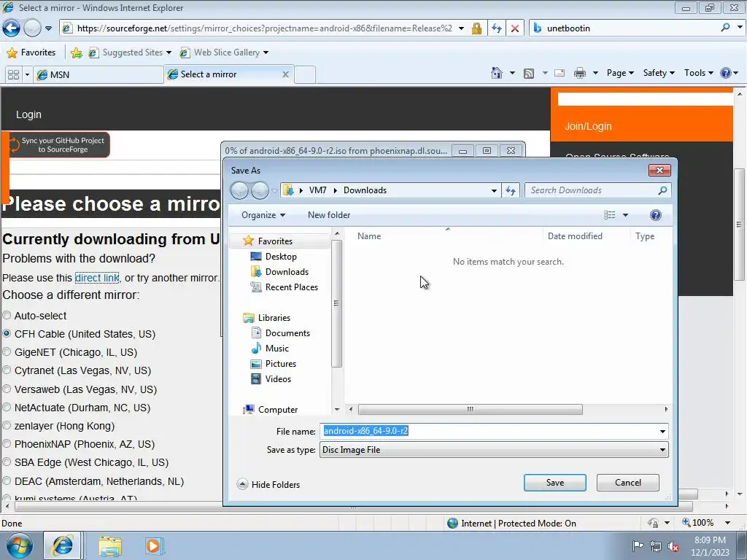This screenshot has width=747, height=560.
Task: Click the RSS feeds icon
Action: (528, 74)
